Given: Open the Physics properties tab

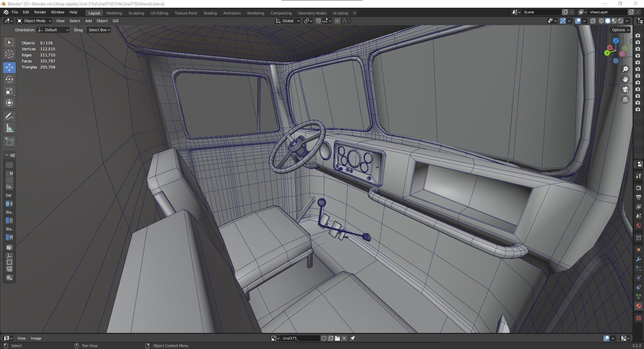Looking at the screenshot, I should pos(638,278).
